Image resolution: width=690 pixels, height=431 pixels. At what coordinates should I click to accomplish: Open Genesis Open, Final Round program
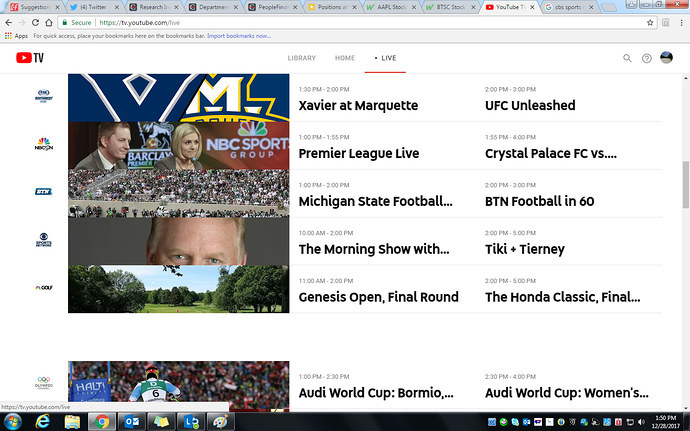[378, 298]
